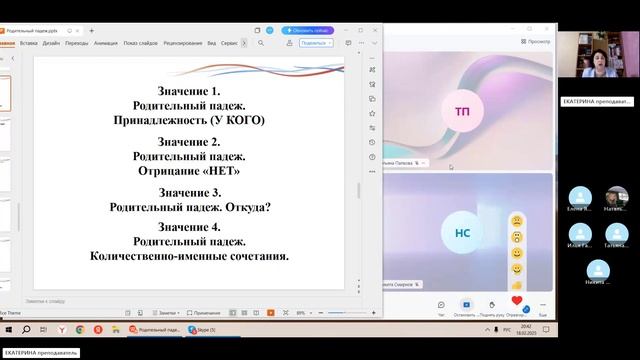Open the search magnifier in the presentation toolbar
This screenshot has height=360, width=640.
[x=261, y=43]
